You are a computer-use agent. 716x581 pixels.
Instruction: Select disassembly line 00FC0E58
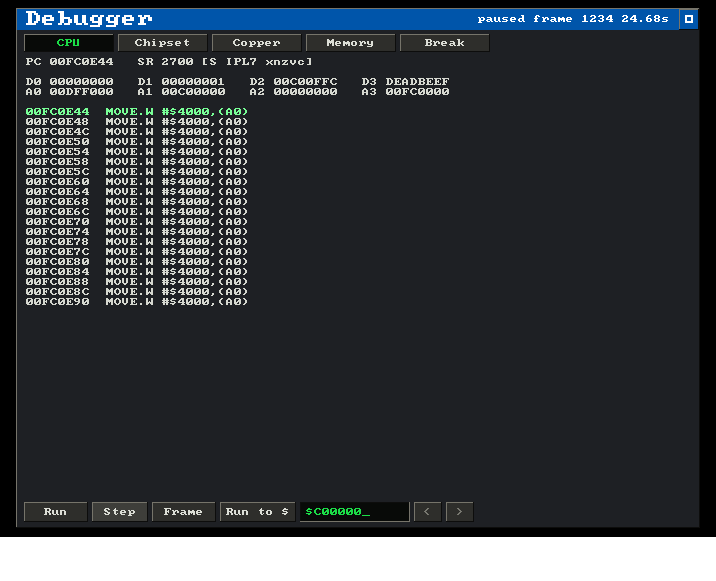click(137, 162)
